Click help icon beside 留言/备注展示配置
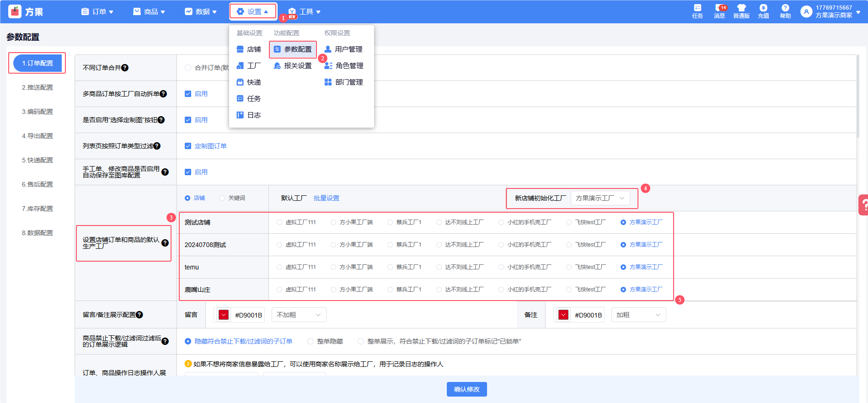Image resolution: width=868 pixels, height=403 pixels. (139, 315)
